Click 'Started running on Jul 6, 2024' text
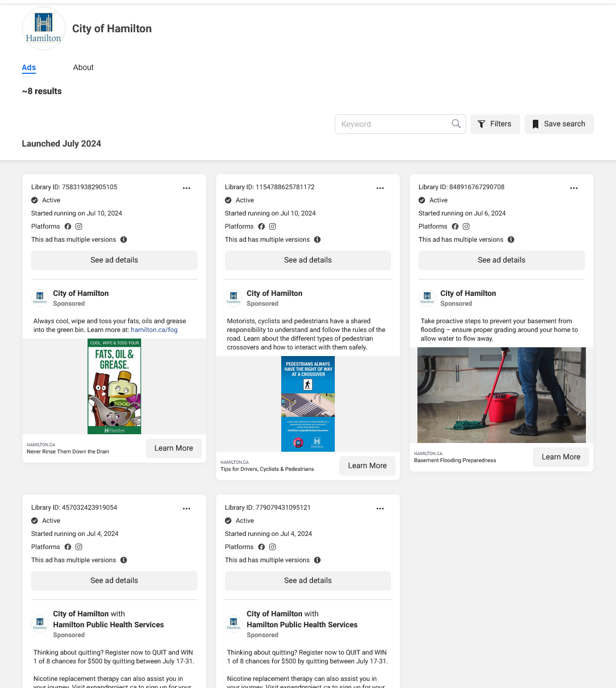Screen dimensions: 616x688 tap(462, 213)
